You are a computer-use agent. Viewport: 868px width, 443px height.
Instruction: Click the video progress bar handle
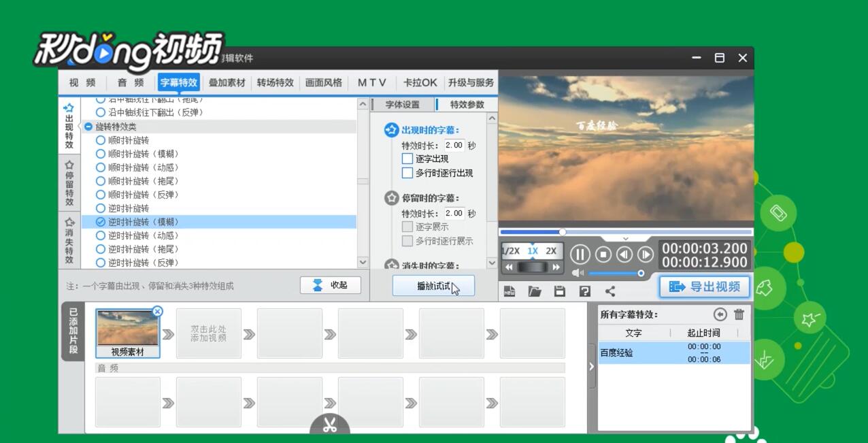tap(563, 232)
